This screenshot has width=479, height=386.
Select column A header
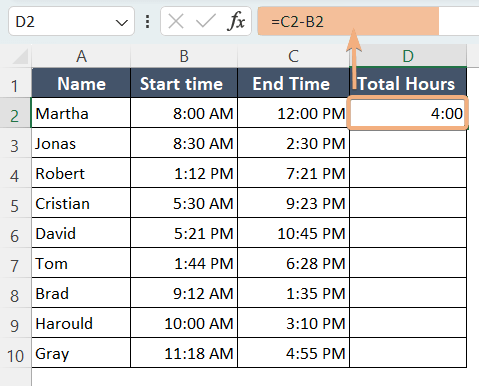[x=81, y=56]
